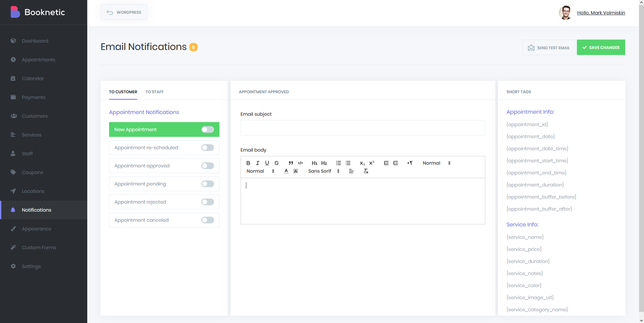Open the text alignment options
The height and width of the screenshot is (323, 644).
[351, 171]
